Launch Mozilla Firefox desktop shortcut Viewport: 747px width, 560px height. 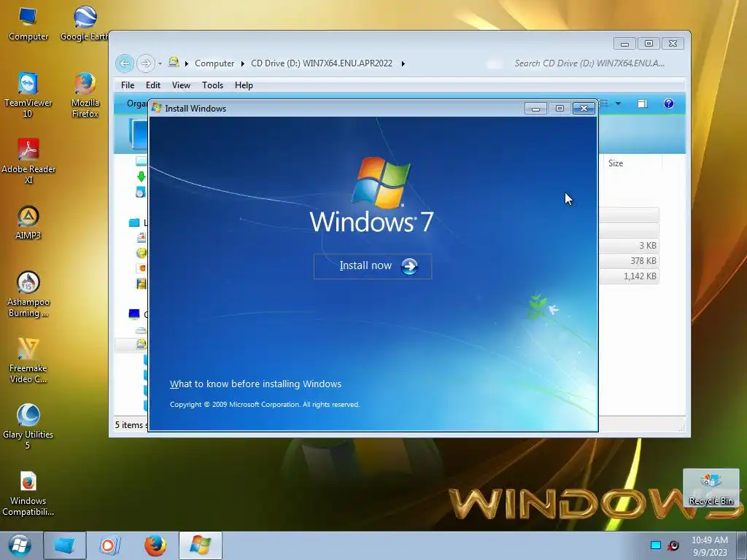[85, 95]
